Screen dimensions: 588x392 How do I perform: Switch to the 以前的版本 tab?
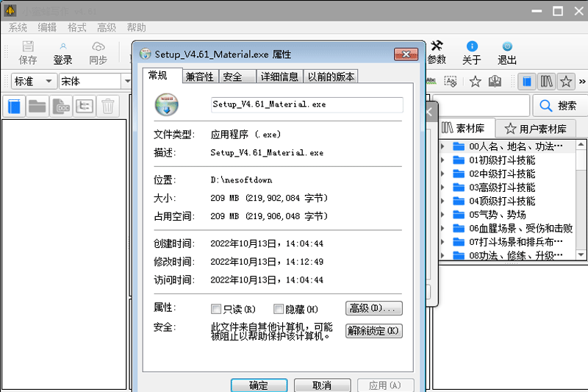coord(331,77)
